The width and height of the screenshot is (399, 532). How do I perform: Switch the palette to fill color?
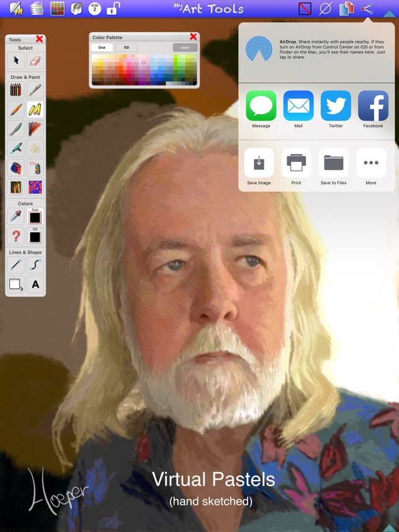tap(126, 47)
